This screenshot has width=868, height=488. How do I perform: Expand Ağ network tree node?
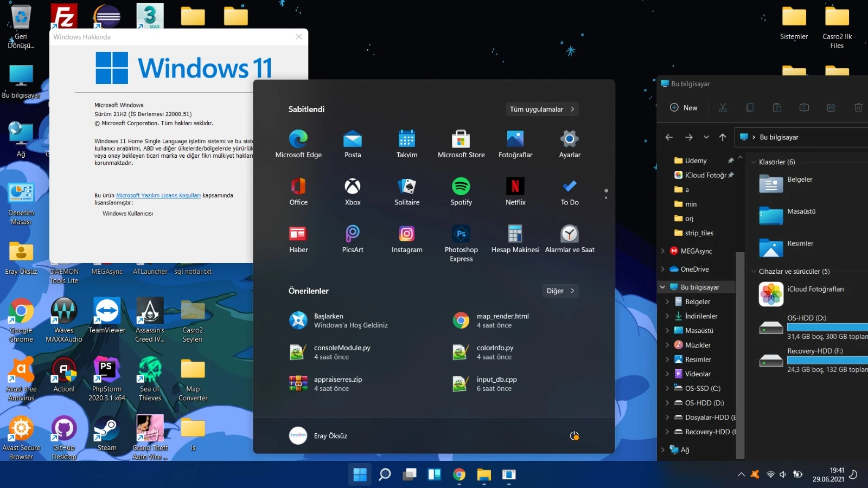(663, 450)
